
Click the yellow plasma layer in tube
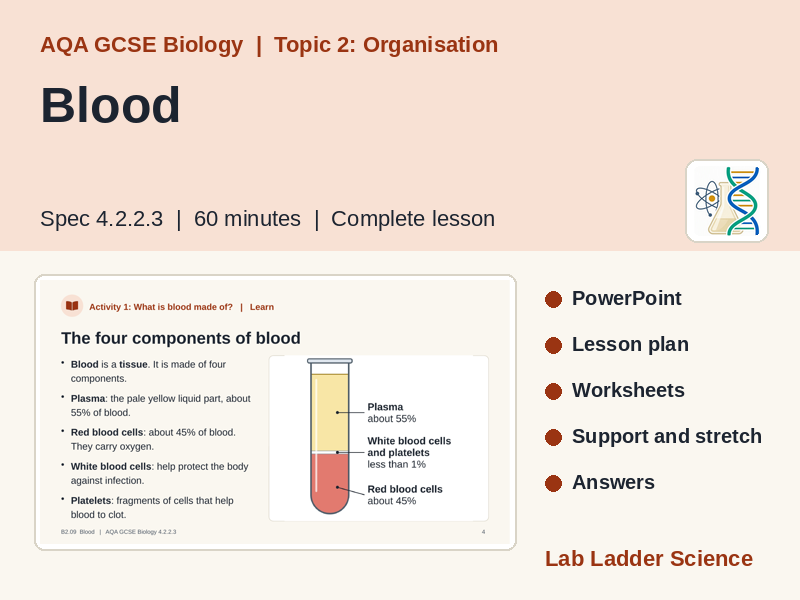tap(330, 412)
